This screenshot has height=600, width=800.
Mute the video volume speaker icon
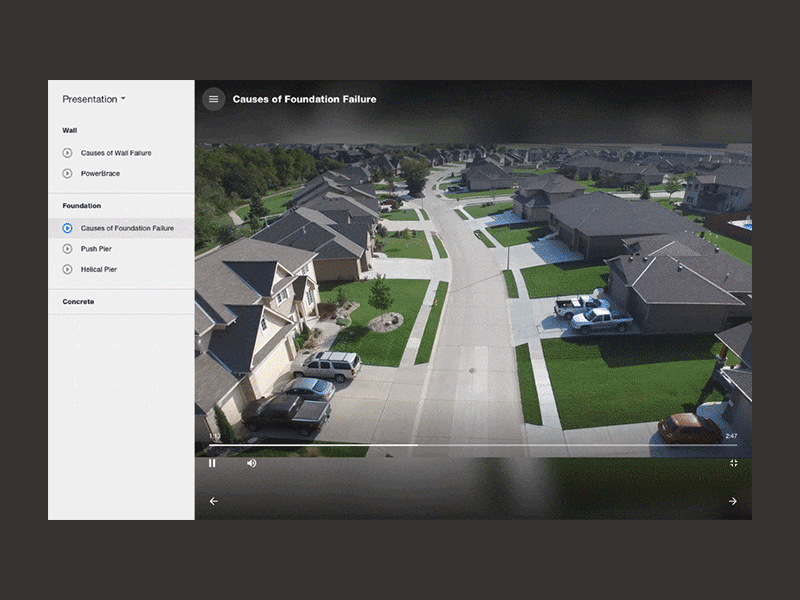[x=252, y=463]
